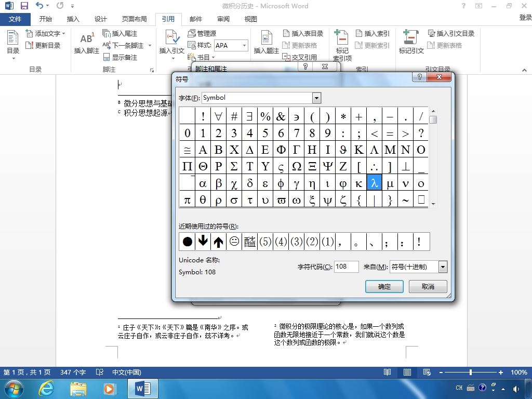Click 下一条脚注 button
Screen dimensions: 532x399
click(124, 45)
